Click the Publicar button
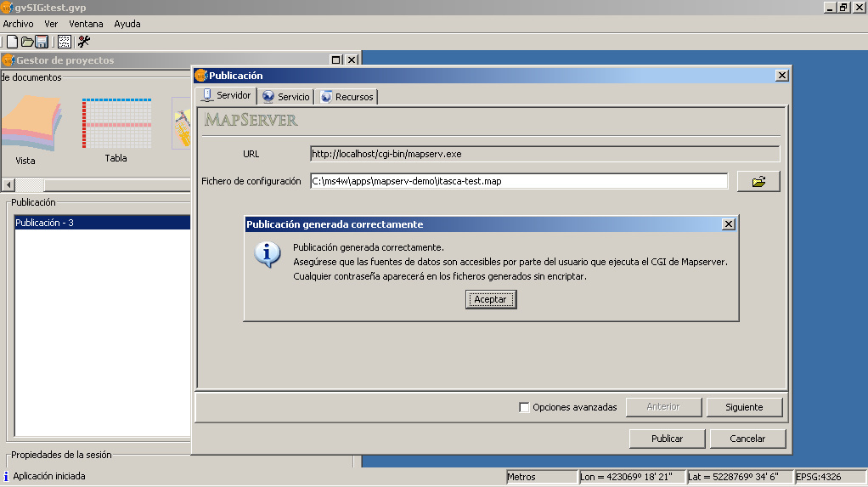The height and width of the screenshot is (487, 868). (x=667, y=439)
